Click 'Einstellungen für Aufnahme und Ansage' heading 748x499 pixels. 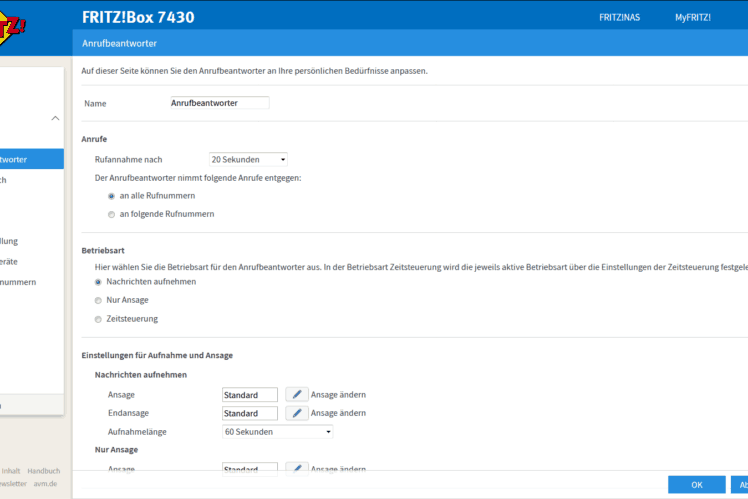tap(157, 355)
